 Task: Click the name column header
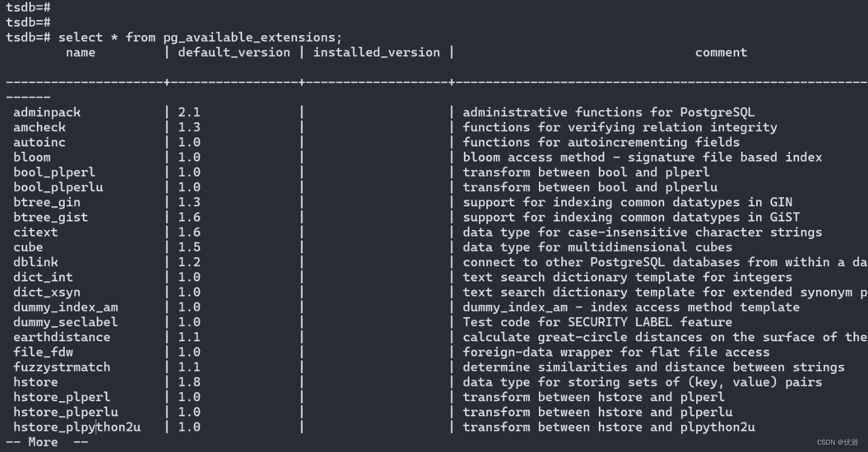pyautogui.click(x=80, y=53)
